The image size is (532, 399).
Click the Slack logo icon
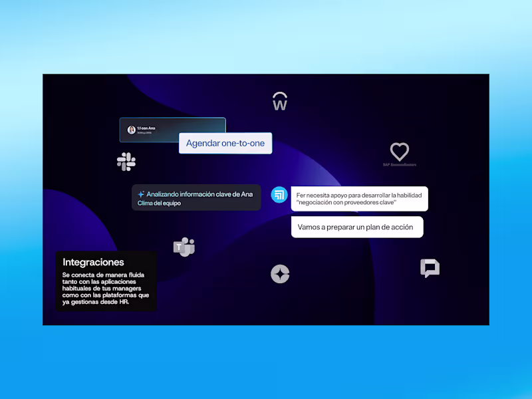pos(126,162)
